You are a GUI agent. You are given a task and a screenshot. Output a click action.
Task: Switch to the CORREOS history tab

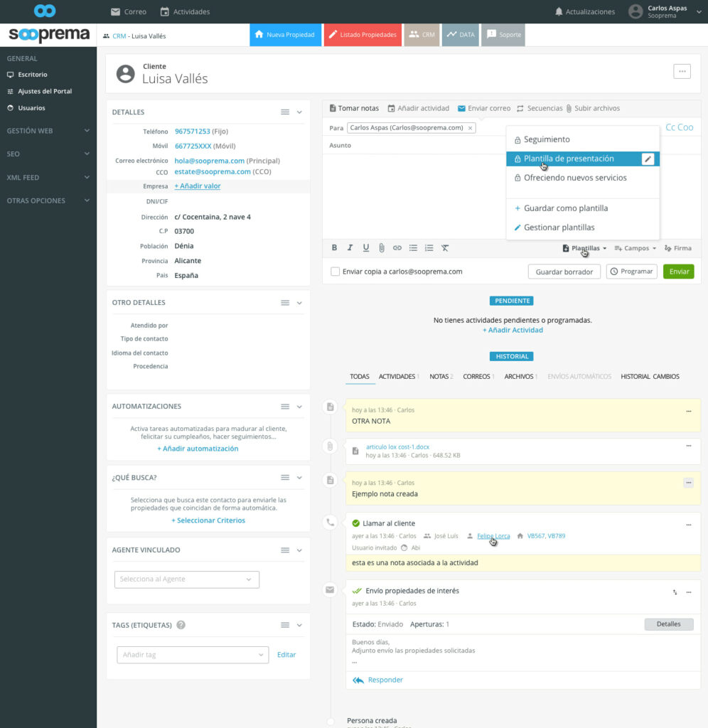478,377
